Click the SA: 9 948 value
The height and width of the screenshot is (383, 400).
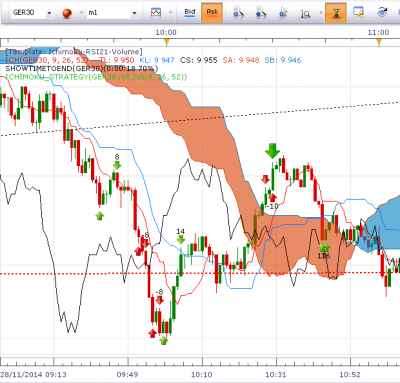point(241,60)
